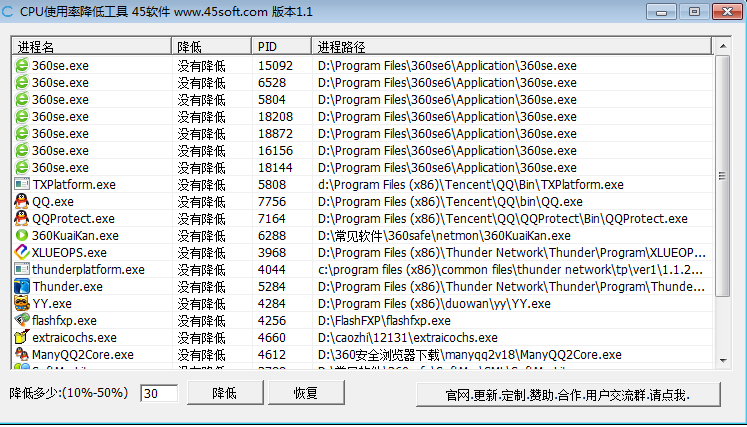The width and height of the screenshot is (747, 427).
Task: Click the XLUEOPS.exe colorful icon
Action: coord(21,253)
